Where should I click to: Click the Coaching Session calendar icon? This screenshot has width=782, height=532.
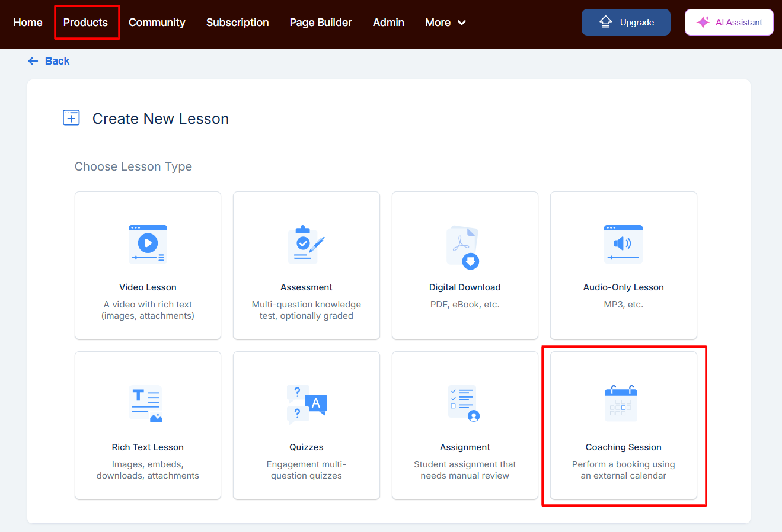point(621,403)
